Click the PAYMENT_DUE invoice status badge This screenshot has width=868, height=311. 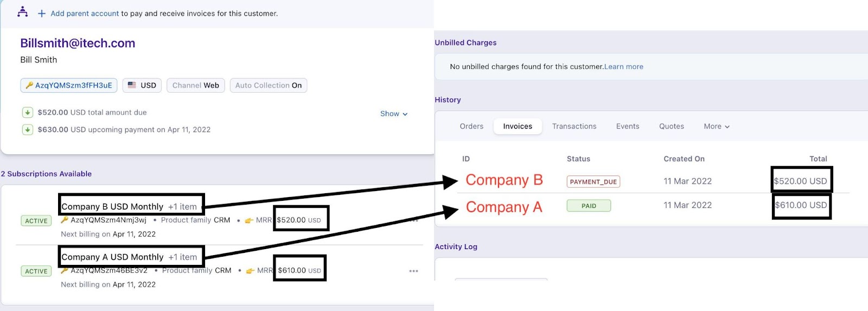tap(593, 182)
